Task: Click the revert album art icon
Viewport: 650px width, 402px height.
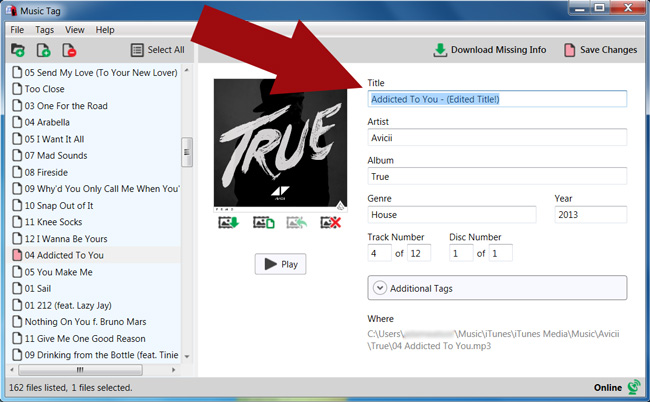Action: (x=296, y=223)
